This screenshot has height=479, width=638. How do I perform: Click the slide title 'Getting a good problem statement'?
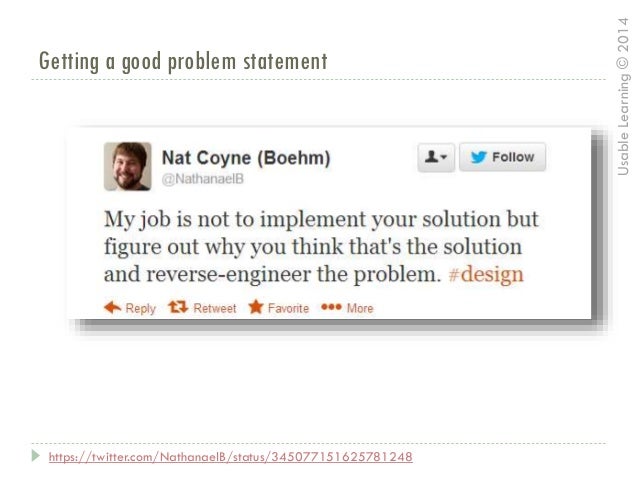coord(183,61)
